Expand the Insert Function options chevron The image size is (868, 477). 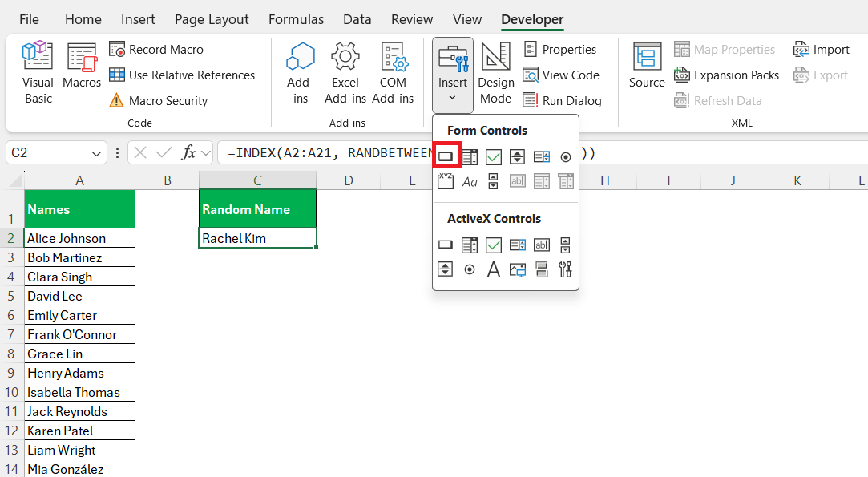(x=207, y=153)
